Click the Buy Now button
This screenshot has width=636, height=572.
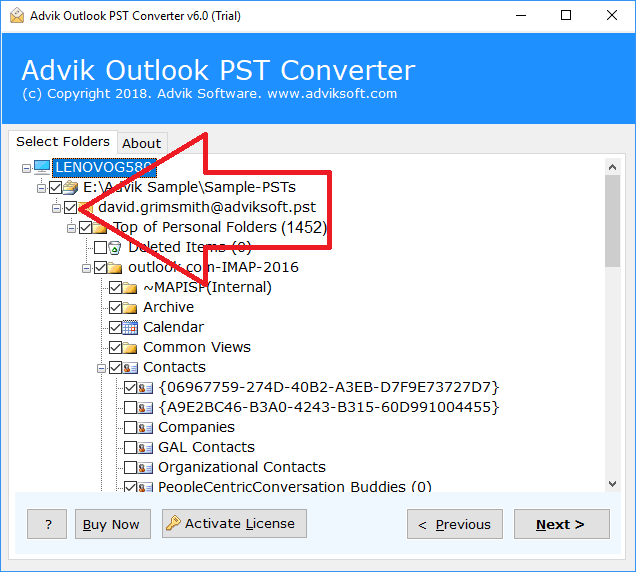point(113,524)
